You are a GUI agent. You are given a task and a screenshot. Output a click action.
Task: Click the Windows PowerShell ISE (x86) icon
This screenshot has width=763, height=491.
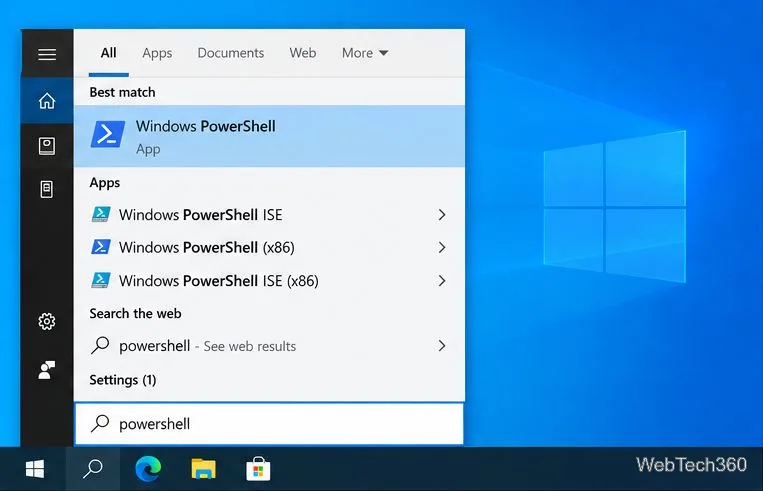click(101, 280)
